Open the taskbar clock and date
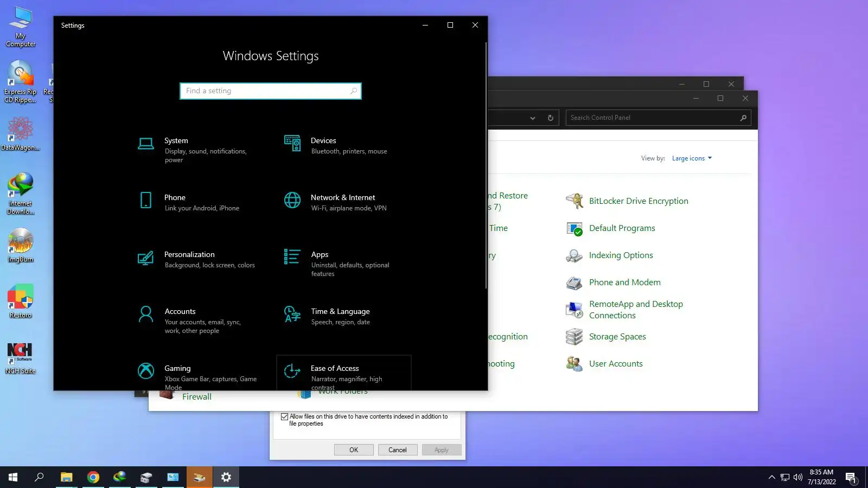Viewport: 868px width, 488px height. point(821,477)
